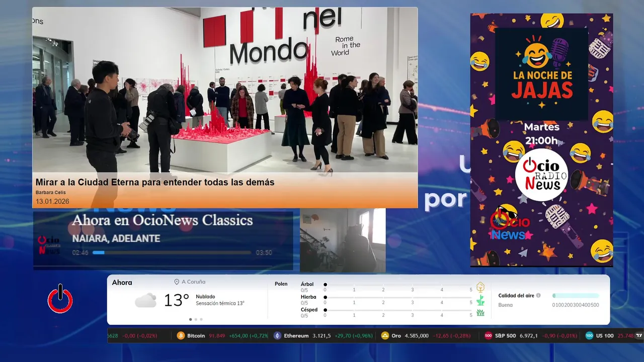
Task: Click the La Noche de Jajas poster
Action: [x=541, y=140]
